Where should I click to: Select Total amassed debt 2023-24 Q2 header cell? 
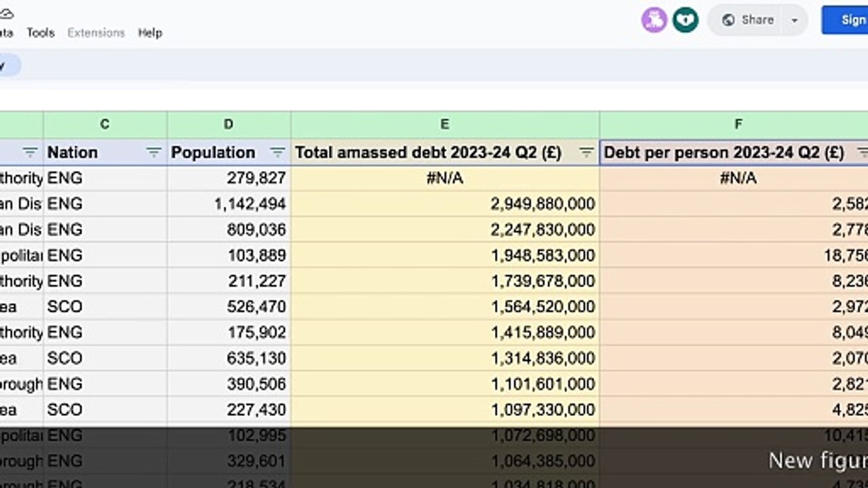(445, 152)
